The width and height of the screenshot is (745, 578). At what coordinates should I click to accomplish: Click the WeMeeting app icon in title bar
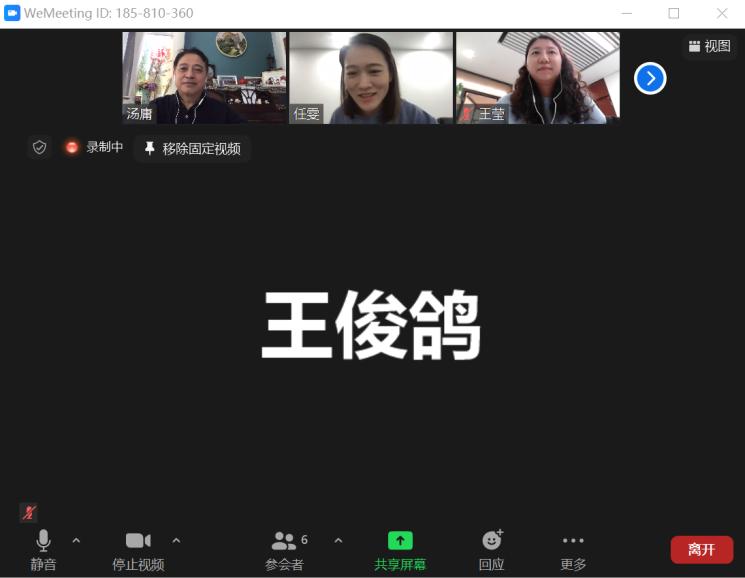pos(12,13)
